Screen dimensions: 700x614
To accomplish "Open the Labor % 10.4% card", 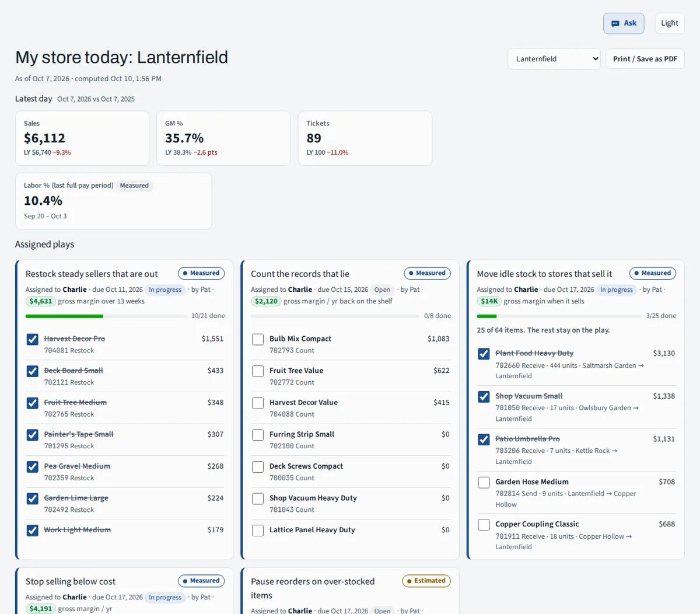I will 113,201.
